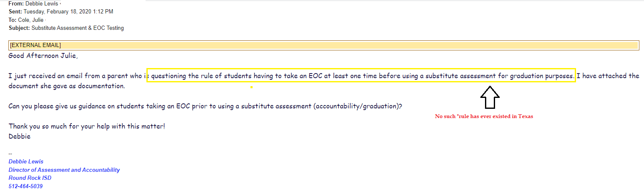Click the line document she gave as documentation
This screenshot has width=644, height=192.
coord(67,86)
